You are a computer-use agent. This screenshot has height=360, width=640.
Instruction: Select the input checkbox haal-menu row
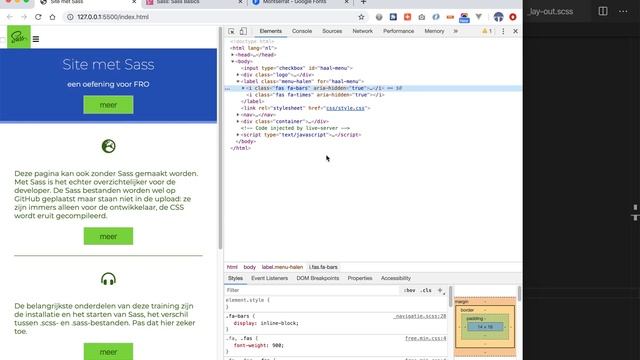tap(297, 68)
